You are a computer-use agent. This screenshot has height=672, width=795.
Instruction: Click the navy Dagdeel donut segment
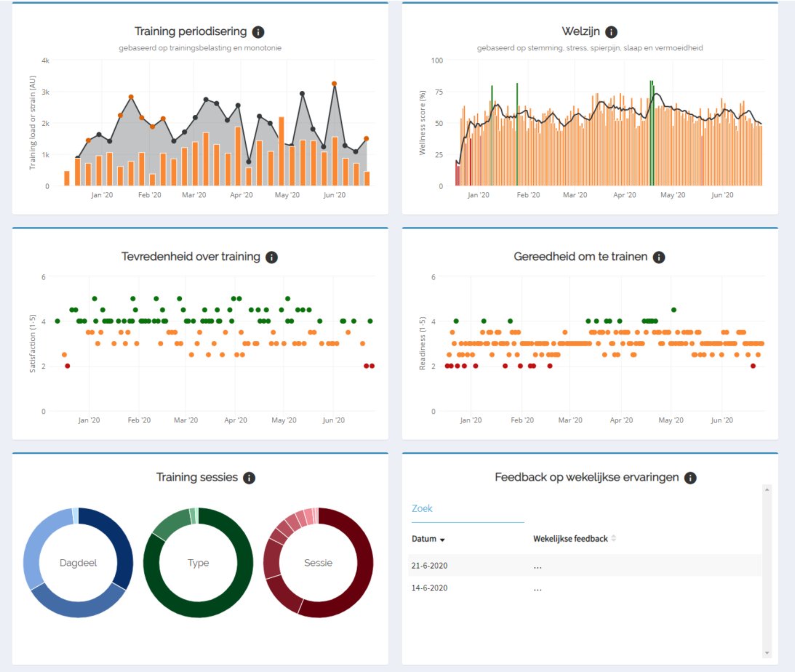click(120, 540)
